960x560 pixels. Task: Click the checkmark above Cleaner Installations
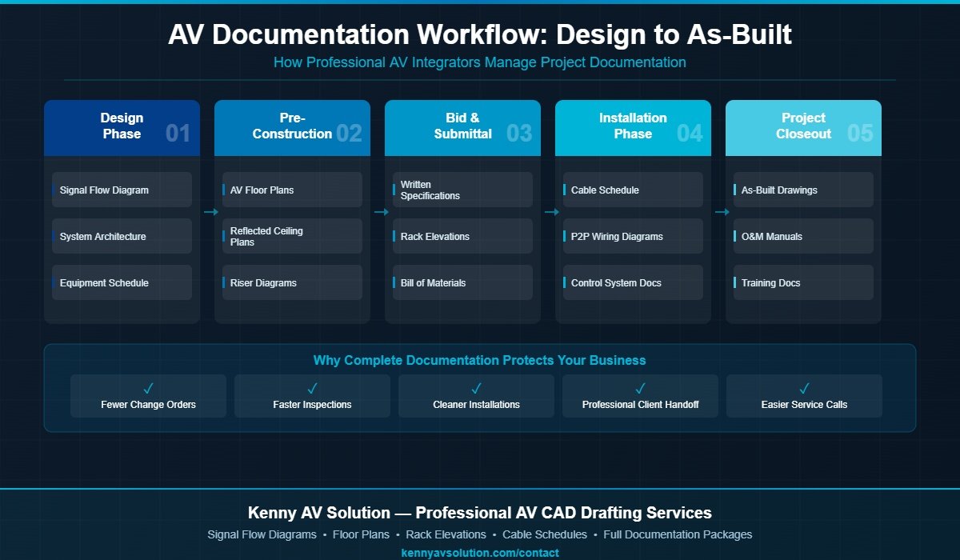point(476,387)
